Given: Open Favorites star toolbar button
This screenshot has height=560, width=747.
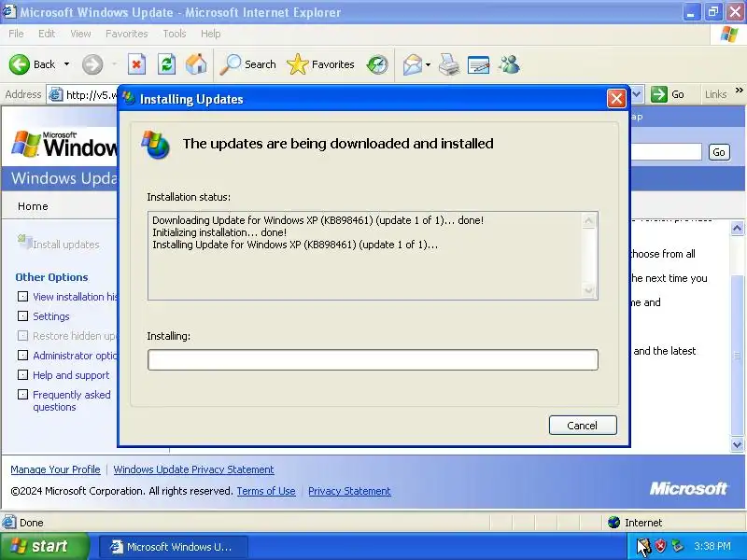Looking at the screenshot, I should (320, 64).
